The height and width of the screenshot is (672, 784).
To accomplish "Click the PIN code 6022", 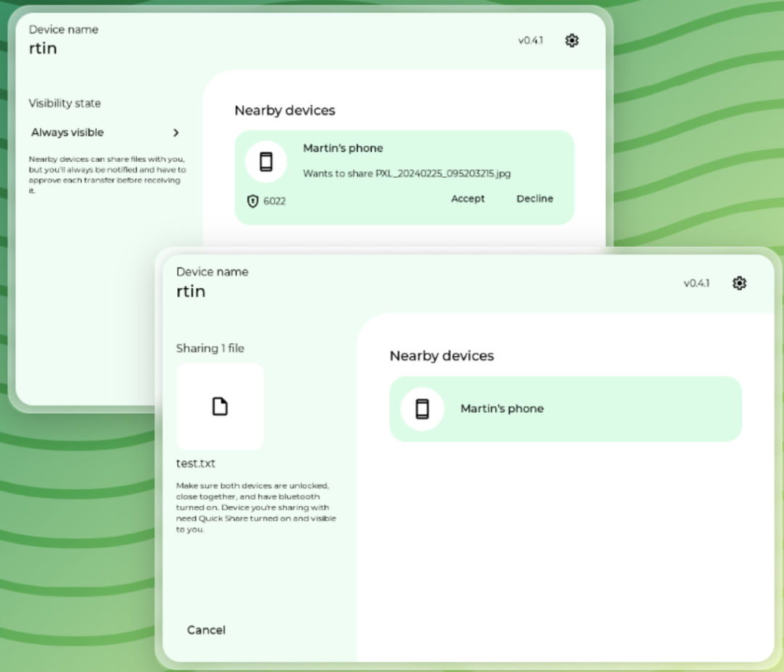I will pyautogui.click(x=274, y=201).
